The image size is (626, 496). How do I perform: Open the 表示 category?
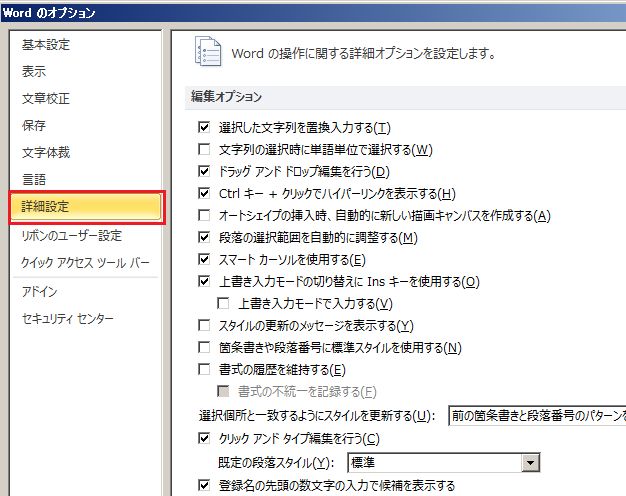[34, 71]
